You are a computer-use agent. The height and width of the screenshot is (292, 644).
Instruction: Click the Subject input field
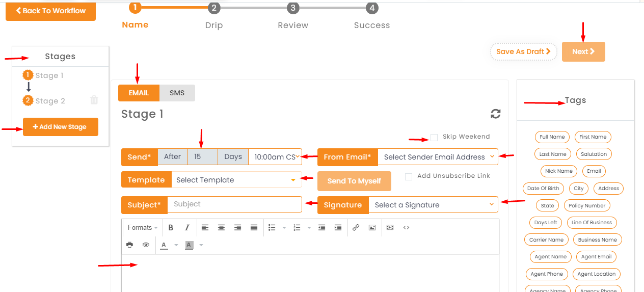coord(234,204)
